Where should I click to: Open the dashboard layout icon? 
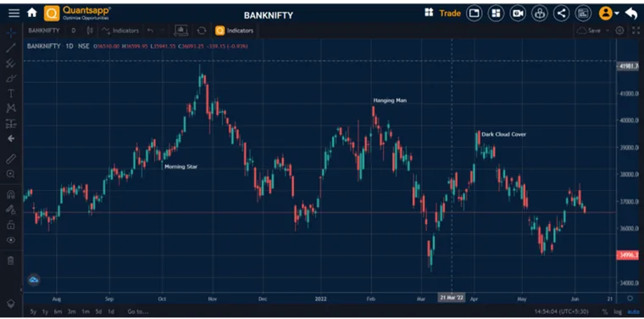click(x=496, y=14)
